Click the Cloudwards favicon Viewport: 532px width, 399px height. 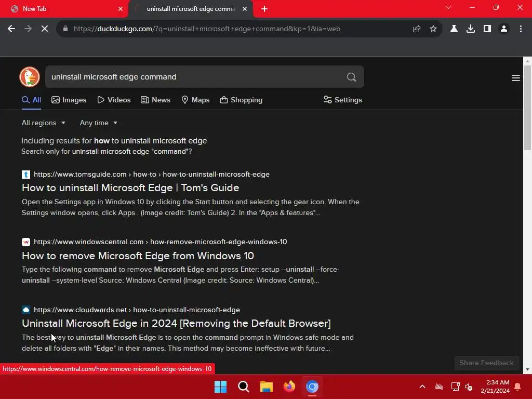pos(26,310)
